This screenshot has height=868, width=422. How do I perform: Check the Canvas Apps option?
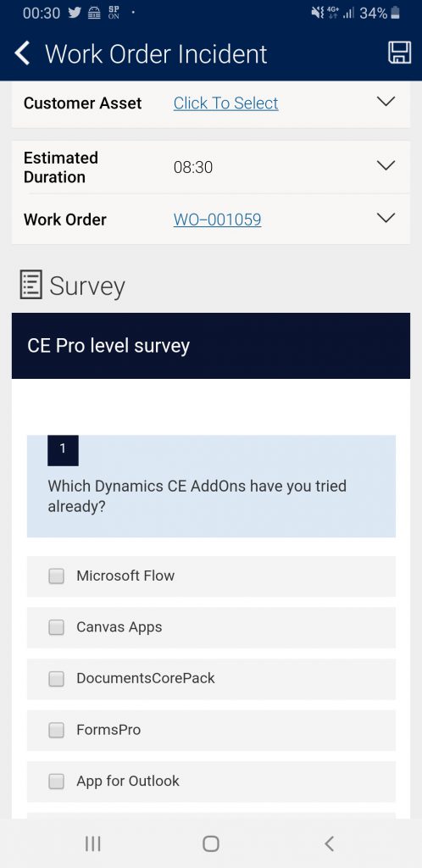57,627
